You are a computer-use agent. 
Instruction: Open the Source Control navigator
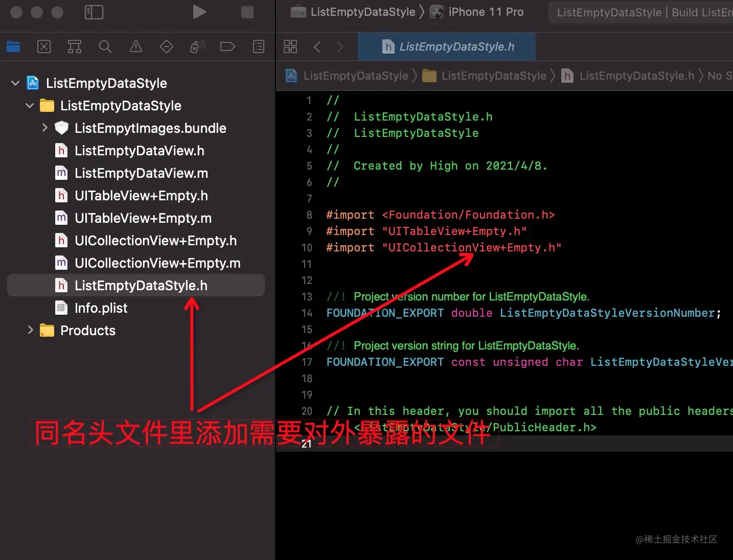pyautogui.click(x=44, y=47)
